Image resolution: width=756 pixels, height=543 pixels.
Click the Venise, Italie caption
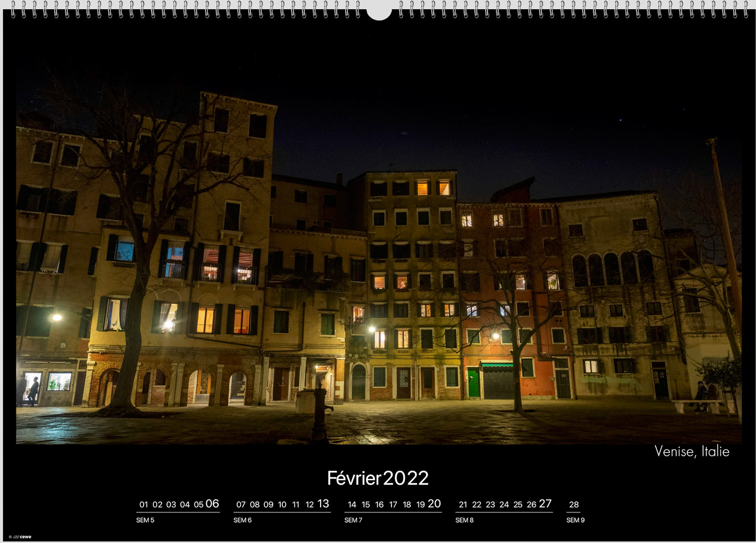(691, 451)
